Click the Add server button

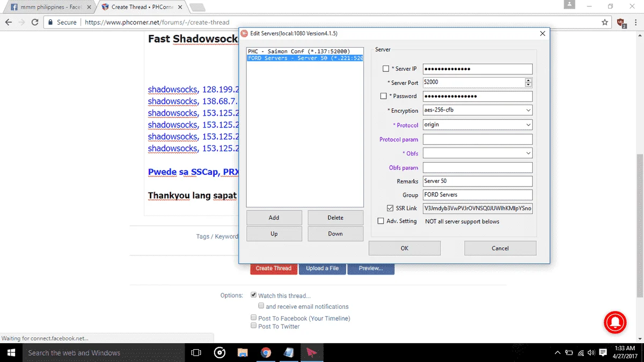coord(274,218)
